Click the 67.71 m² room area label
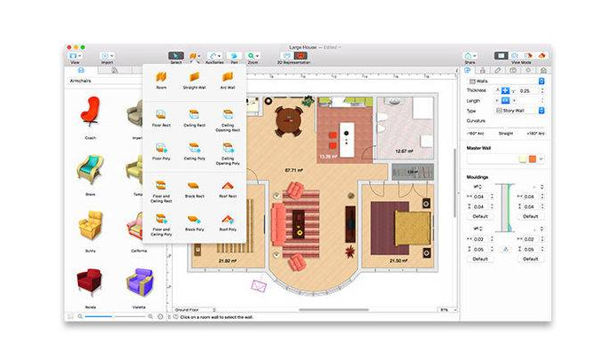 point(294,170)
